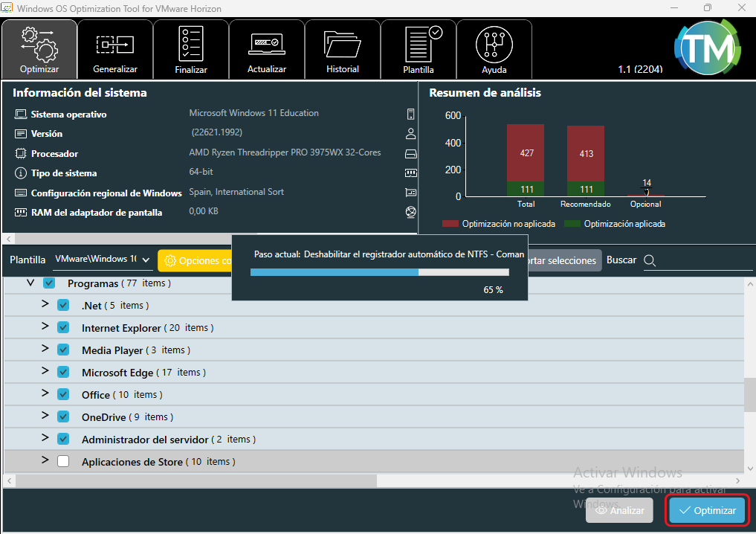Open the Actualizar tab icon

(266, 44)
